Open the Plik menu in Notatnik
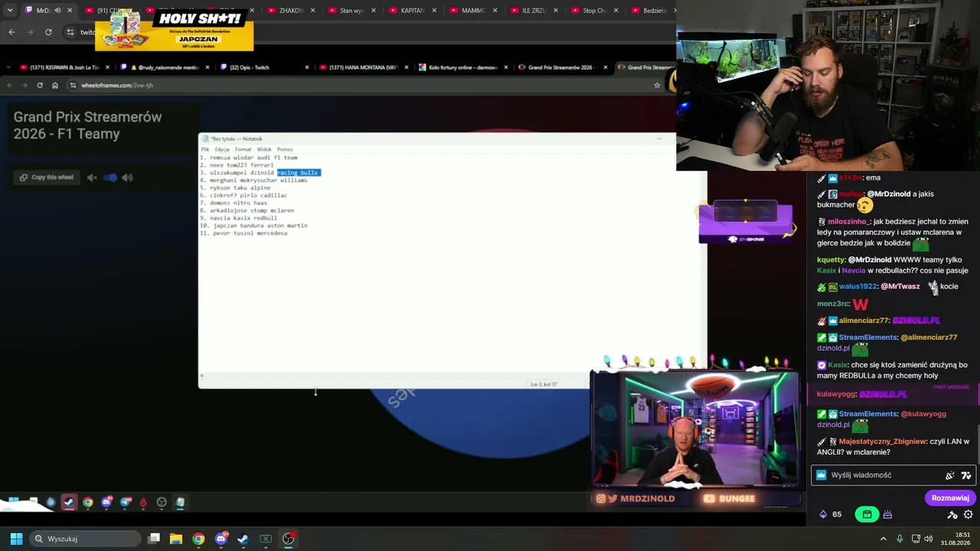This screenshot has height=551, width=980. tap(204, 149)
